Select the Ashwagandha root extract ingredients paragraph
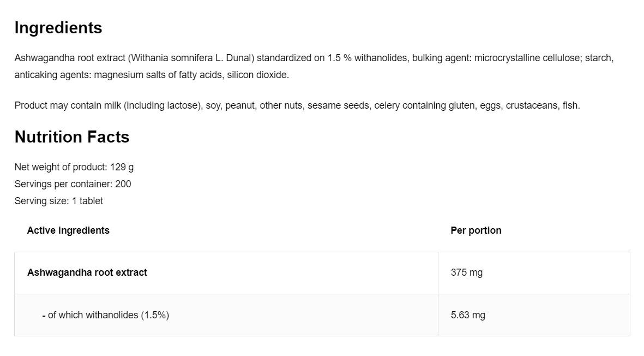 pyautogui.click(x=314, y=66)
